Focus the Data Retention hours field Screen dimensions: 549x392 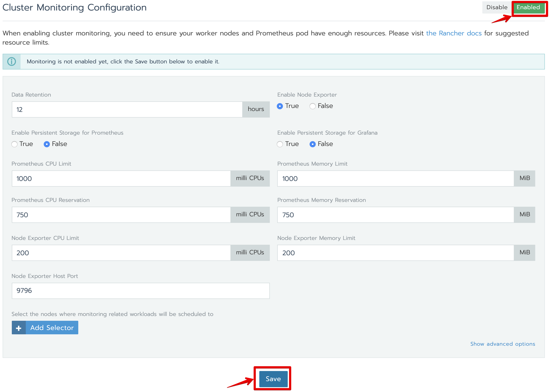pyautogui.click(x=127, y=110)
